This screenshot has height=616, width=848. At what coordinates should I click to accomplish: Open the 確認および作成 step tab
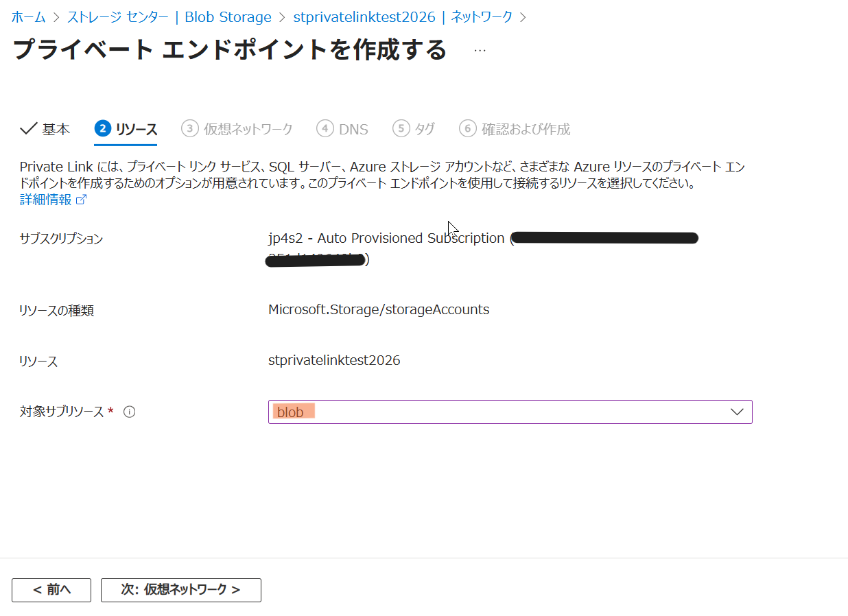(515, 129)
